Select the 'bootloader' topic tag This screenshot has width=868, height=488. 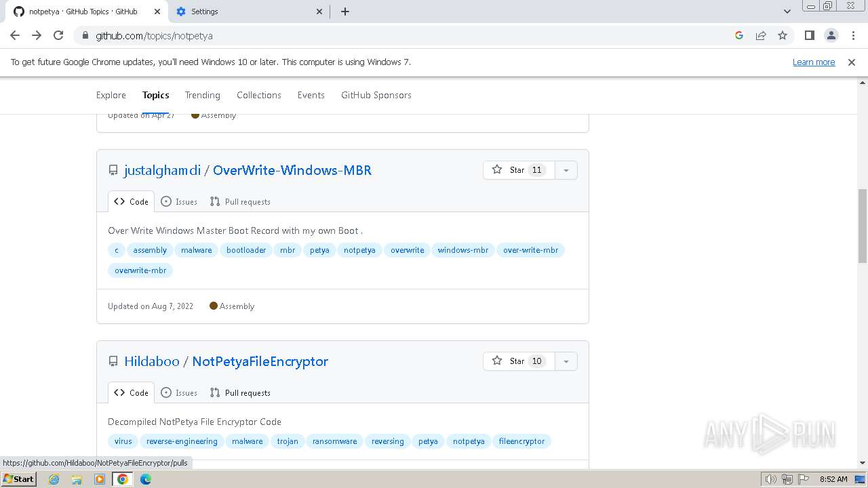[x=246, y=250]
